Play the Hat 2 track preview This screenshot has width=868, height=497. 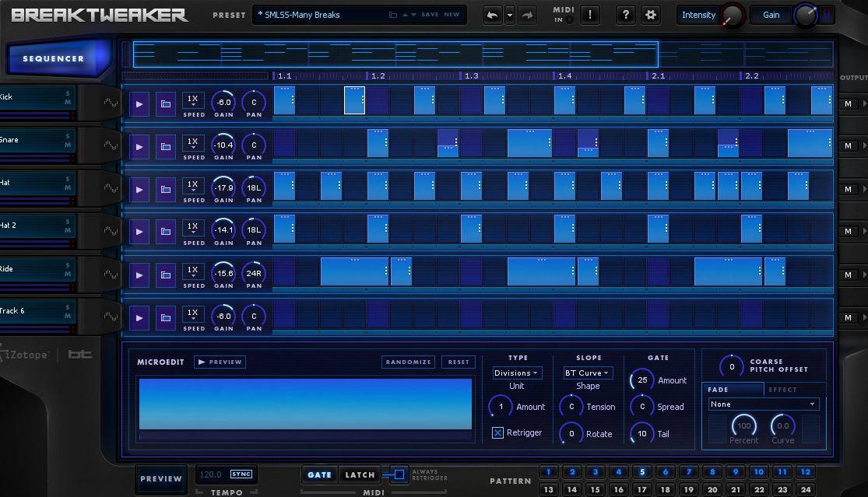click(139, 232)
